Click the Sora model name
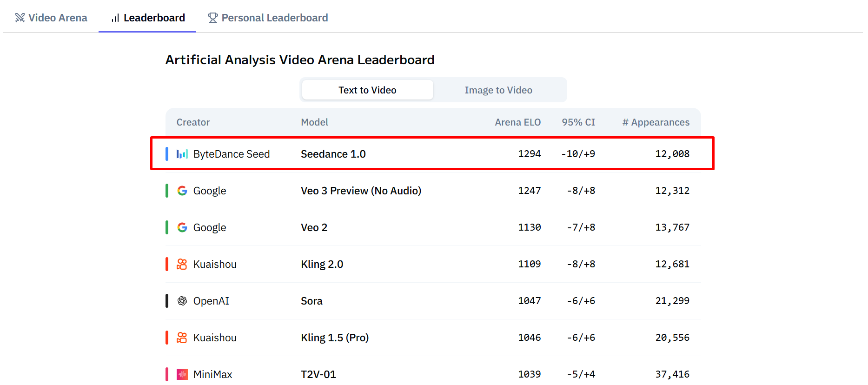868x385 pixels. click(311, 301)
